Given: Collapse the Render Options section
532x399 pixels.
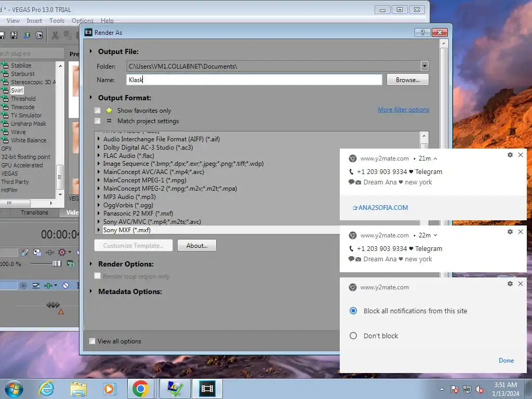Looking at the screenshot, I should click(x=91, y=263).
